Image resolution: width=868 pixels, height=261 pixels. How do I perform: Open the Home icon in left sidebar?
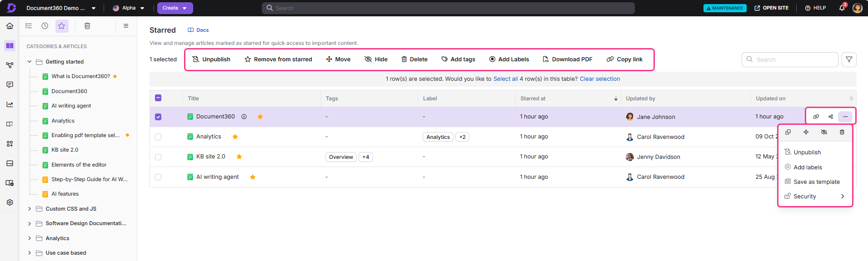pos(10,26)
